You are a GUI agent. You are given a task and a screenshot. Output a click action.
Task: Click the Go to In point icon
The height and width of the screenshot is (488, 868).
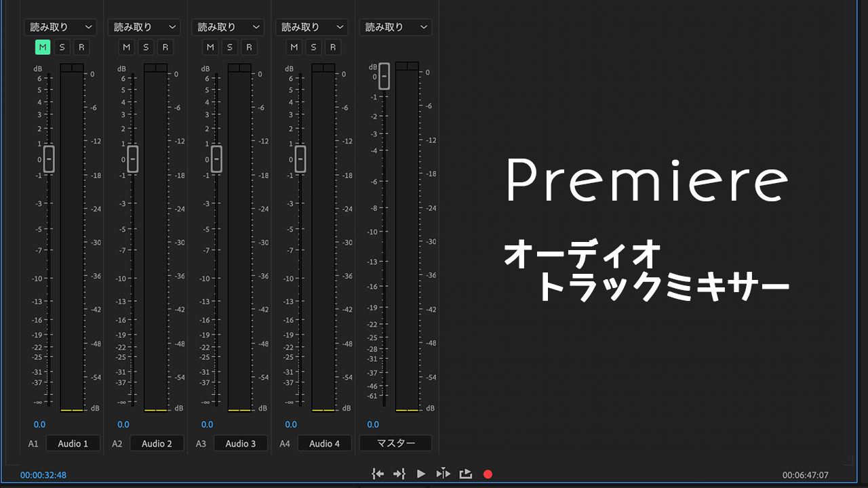pos(378,474)
